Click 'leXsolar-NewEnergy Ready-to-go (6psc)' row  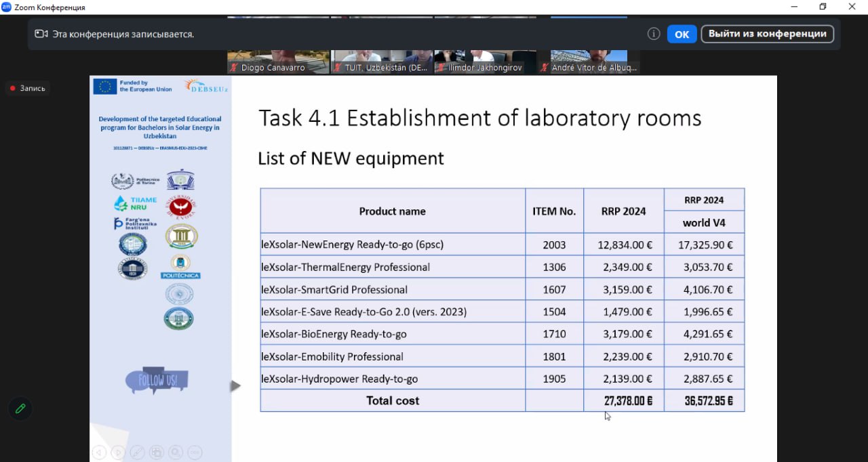tap(502, 245)
